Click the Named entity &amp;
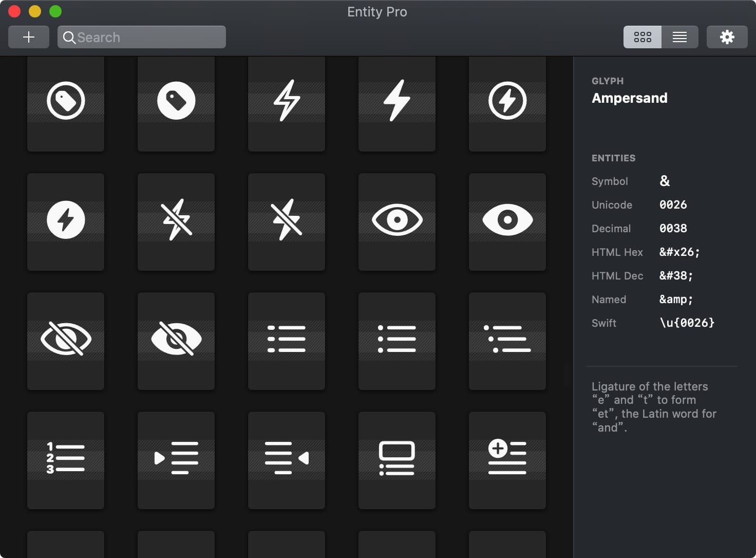This screenshot has width=756, height=558. 676,299
